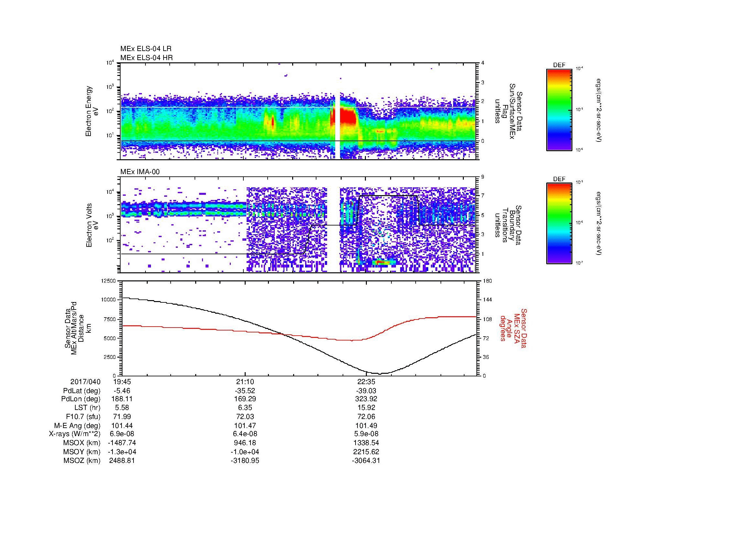756x534 pixels.
Task: Click the 'MEx ELS-04 LR' panel title
Action: point(145,49)
